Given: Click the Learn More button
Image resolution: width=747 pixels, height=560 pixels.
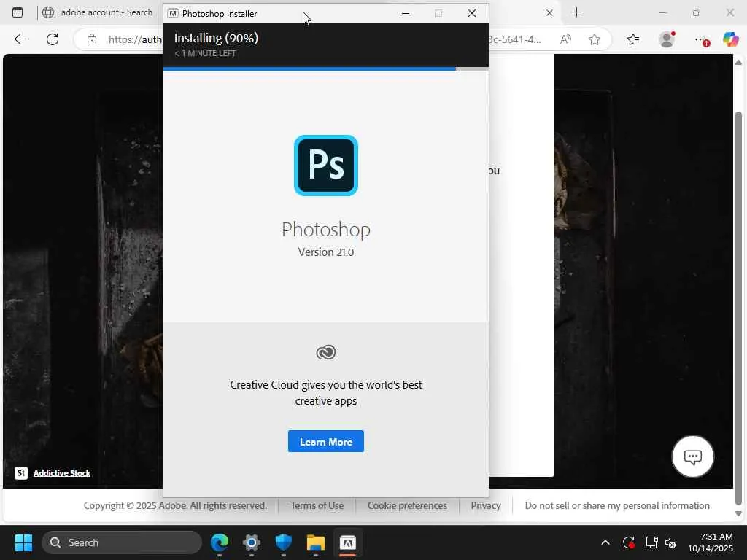Looking at the screenshot, I should point(326,441).
